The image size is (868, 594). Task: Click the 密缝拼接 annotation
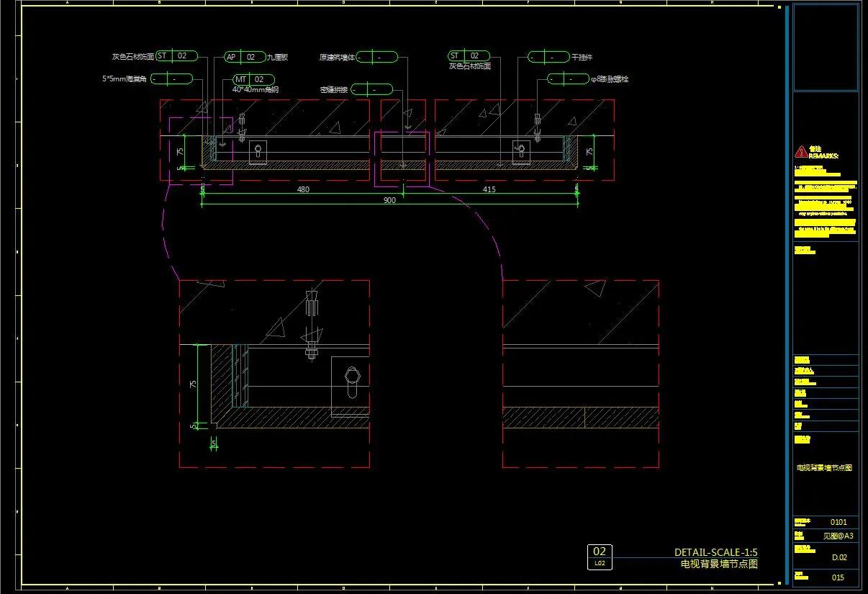334,90
